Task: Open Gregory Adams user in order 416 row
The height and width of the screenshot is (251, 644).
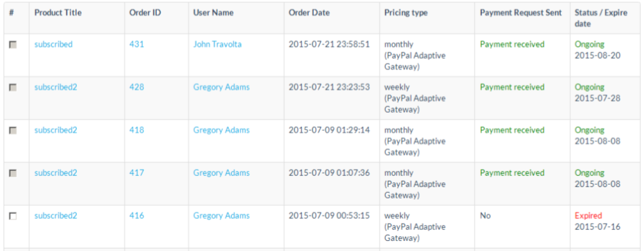Action: (221, 216)
